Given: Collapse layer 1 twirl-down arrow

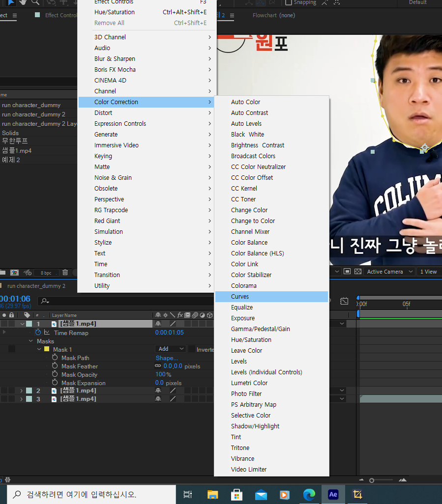Looking at the screenshot, I should tap(22, 324).
